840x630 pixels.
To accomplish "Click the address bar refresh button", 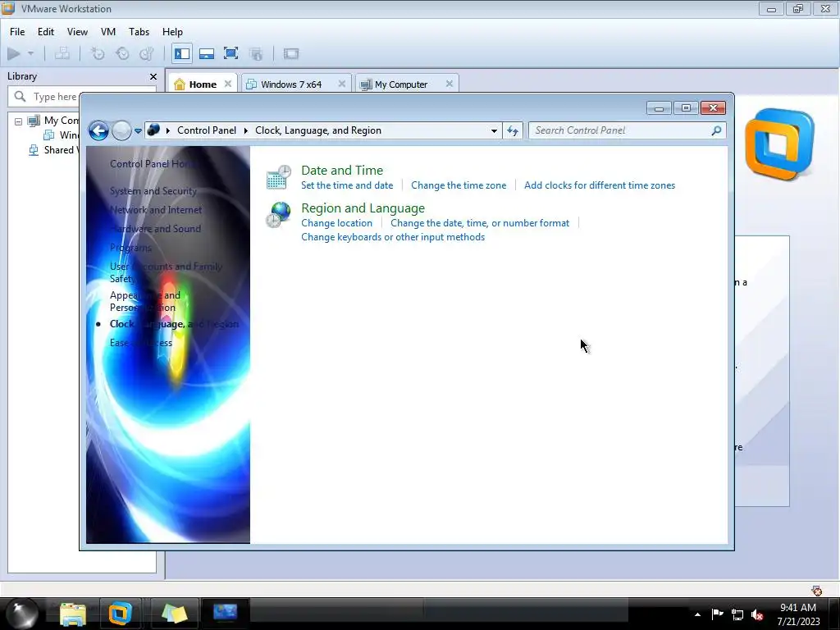I will tap(512, 130).
